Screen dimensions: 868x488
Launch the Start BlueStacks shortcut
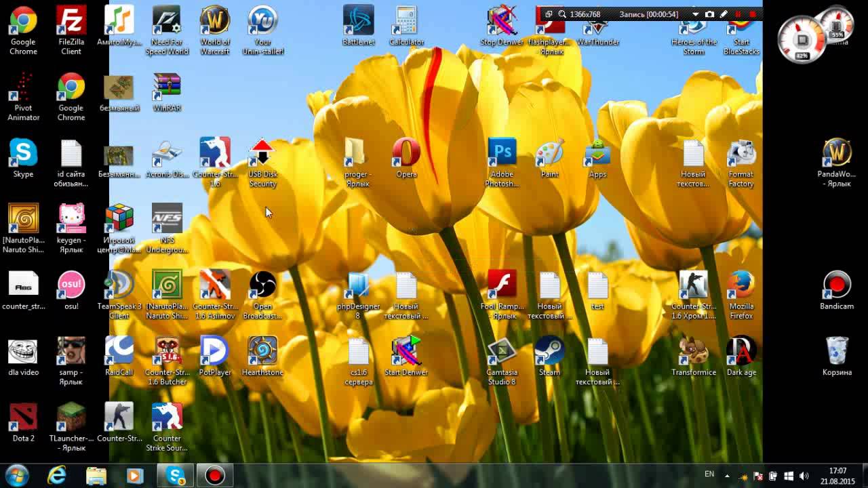pos(741,37)
